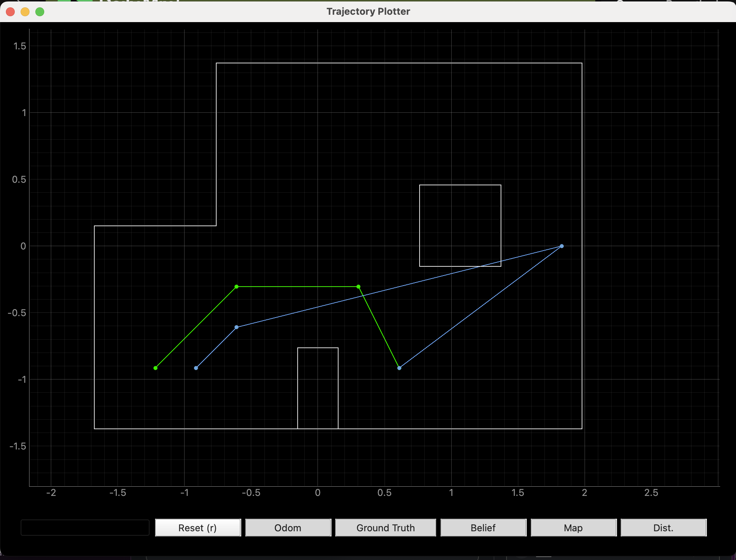Click the marker where green and blue lines join

coord(399,368)
